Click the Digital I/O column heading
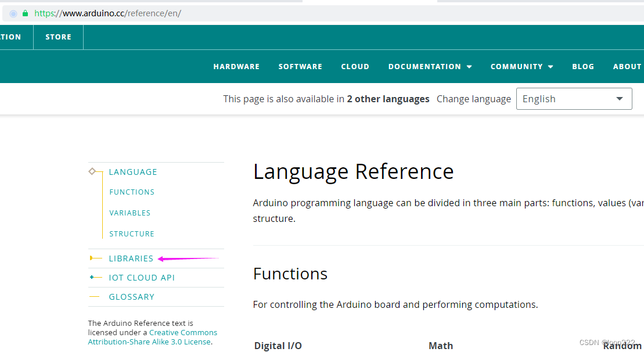This screenshot has height=352, width=644. tap(278, 346)
